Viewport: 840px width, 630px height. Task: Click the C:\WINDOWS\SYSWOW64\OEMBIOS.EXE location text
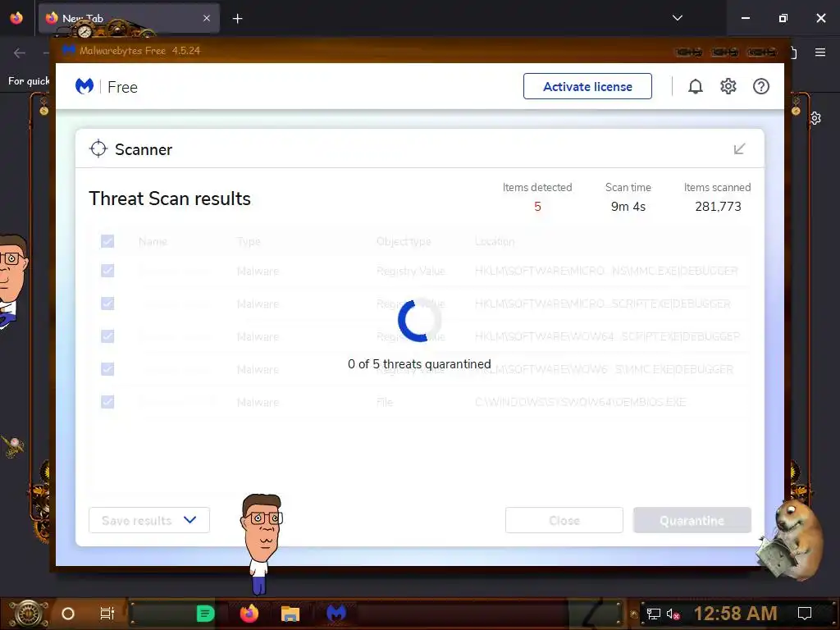[x=580, y=402]
